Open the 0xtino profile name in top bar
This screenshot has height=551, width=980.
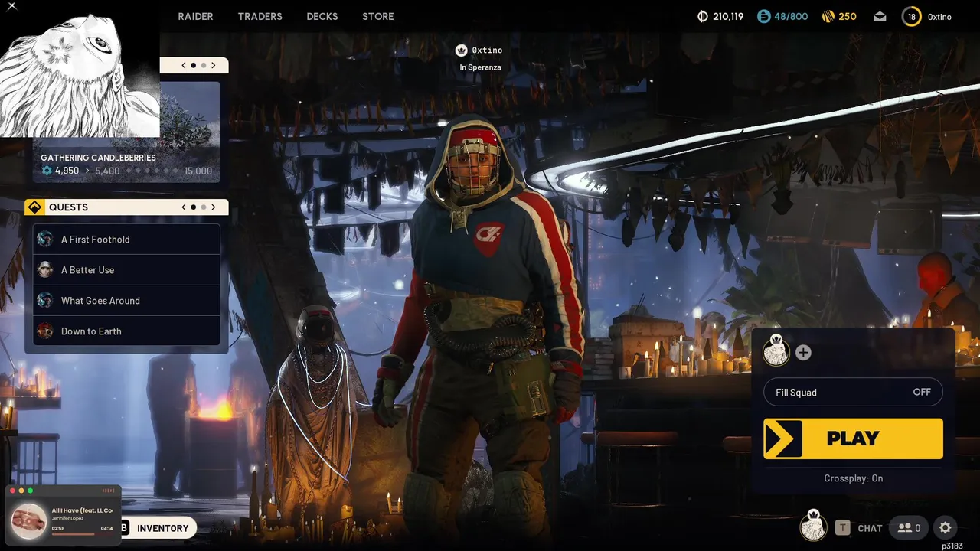(x=939, y=17)
